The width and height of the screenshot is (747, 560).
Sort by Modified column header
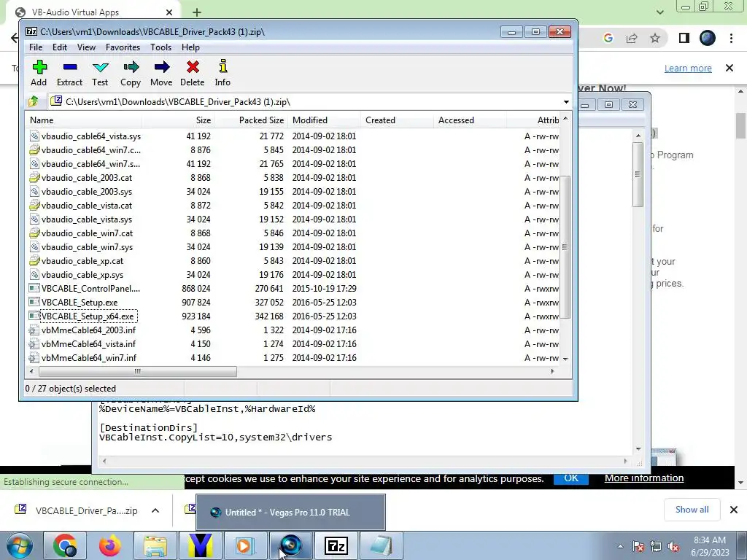[x=324, y=120]
